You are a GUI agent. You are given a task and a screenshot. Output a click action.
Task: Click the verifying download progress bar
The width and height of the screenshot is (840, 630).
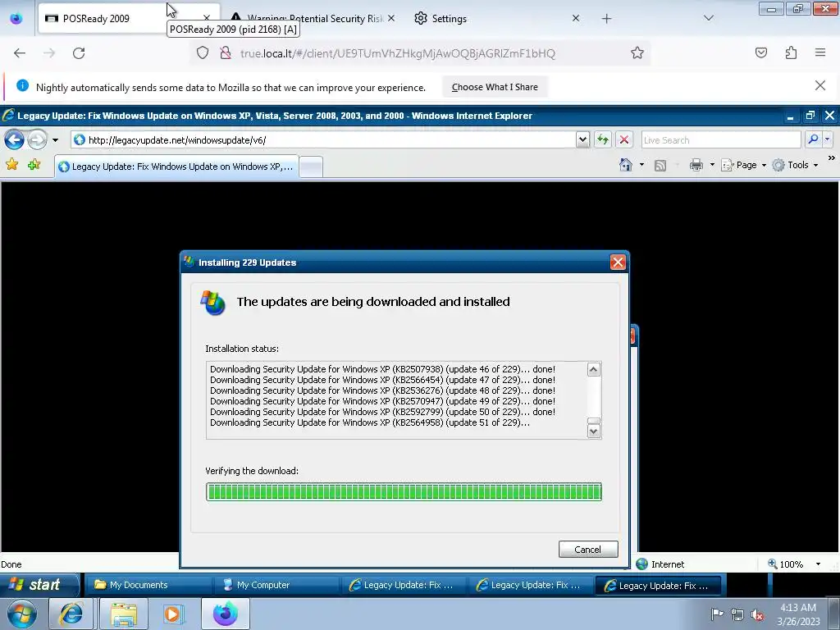tap(404, 492)
